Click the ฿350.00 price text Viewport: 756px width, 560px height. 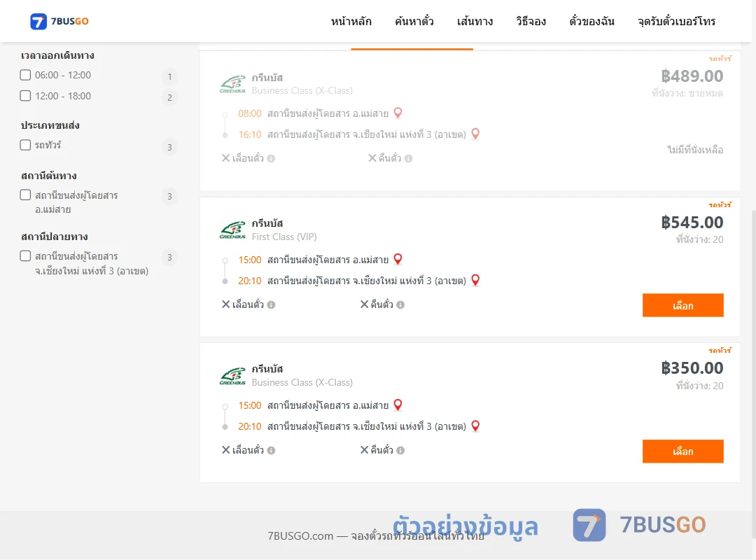point(692,368)
